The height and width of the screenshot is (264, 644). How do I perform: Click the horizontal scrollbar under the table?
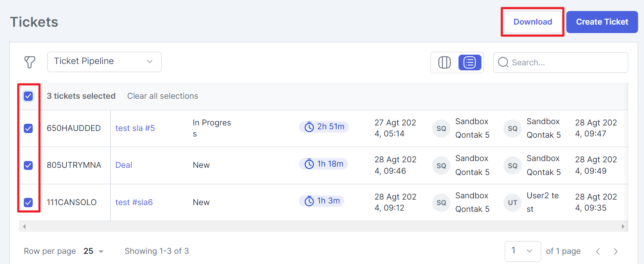[x=323, y=226]
